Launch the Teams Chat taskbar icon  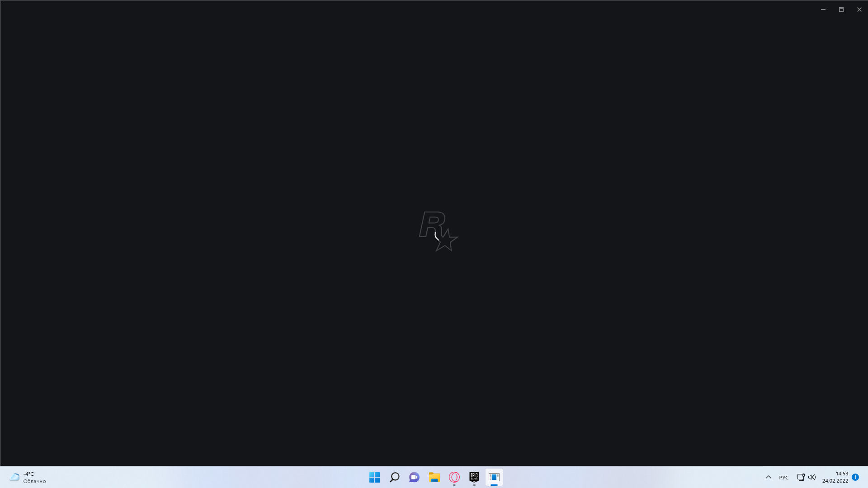414,477
